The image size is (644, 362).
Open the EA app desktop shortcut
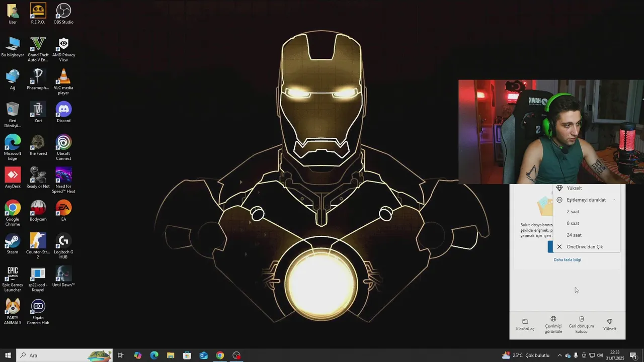pyautogui.click(x=63, y=211)
